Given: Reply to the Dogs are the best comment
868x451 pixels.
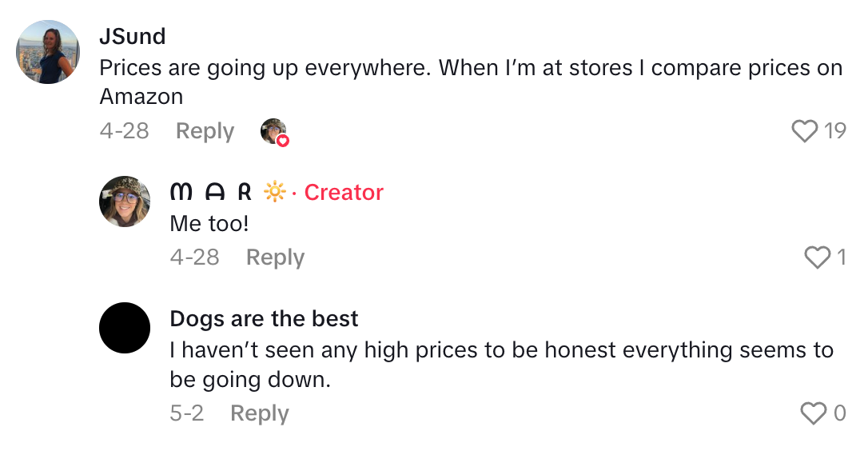Looking at the screenshot, I should click(259, 413).
